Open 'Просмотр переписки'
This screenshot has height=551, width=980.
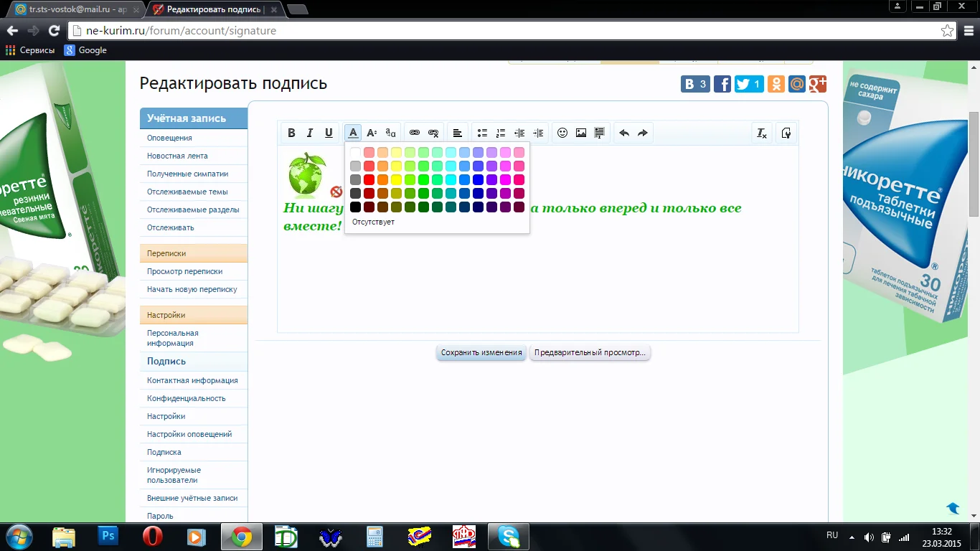point(184,271)
